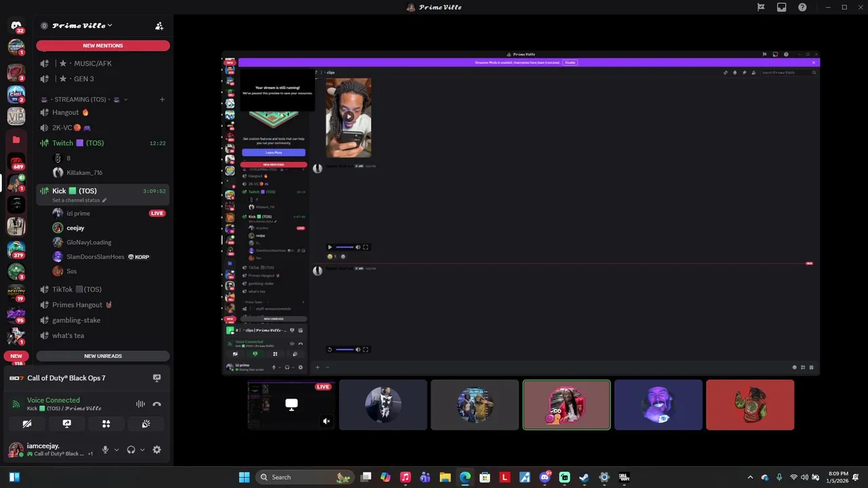The width and height of the screenshot is (868, 488).
Task: Open the soundboard button
Action: [146, 424]
